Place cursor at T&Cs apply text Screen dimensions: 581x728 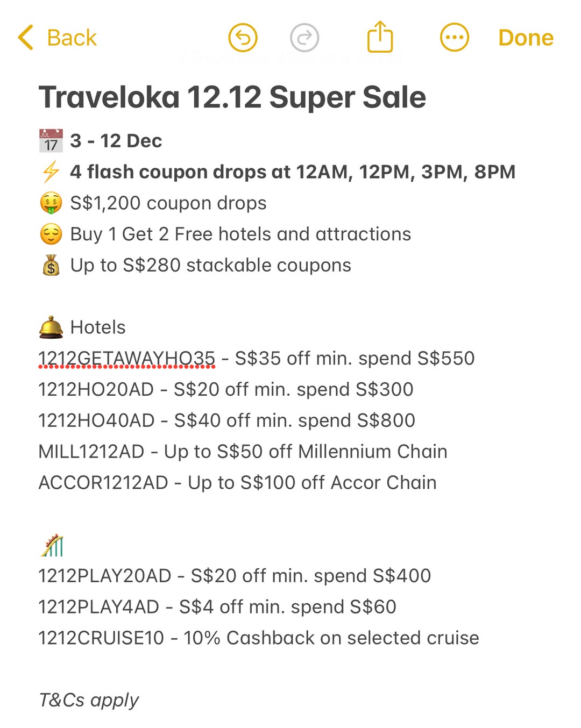tap(89, 700)
